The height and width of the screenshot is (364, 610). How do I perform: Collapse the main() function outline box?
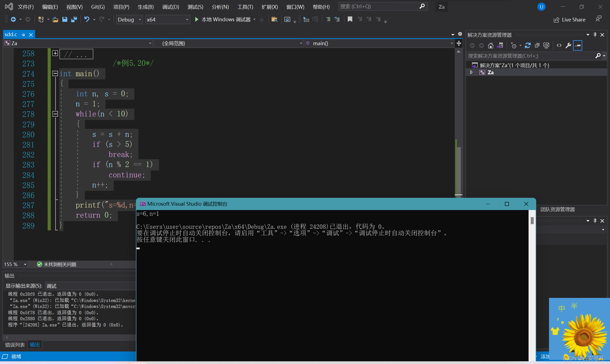click(55, 73)
